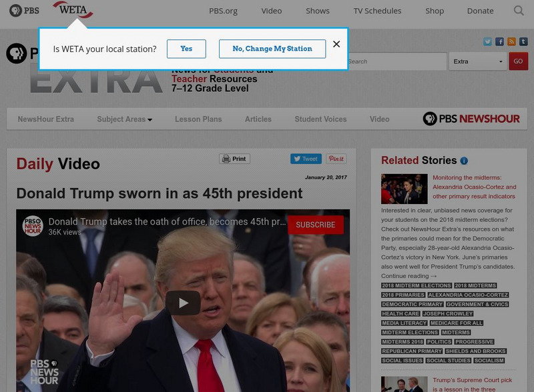Choose No, Change My Station
This screenshot has height=392, width=534.
click(x=272, y=49)
